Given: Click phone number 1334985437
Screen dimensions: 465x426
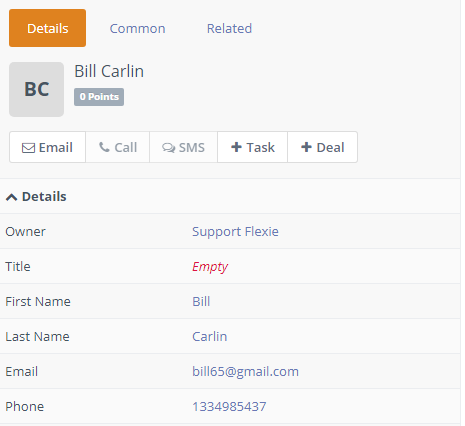Looking at the screenshot, I should point(229,406).
